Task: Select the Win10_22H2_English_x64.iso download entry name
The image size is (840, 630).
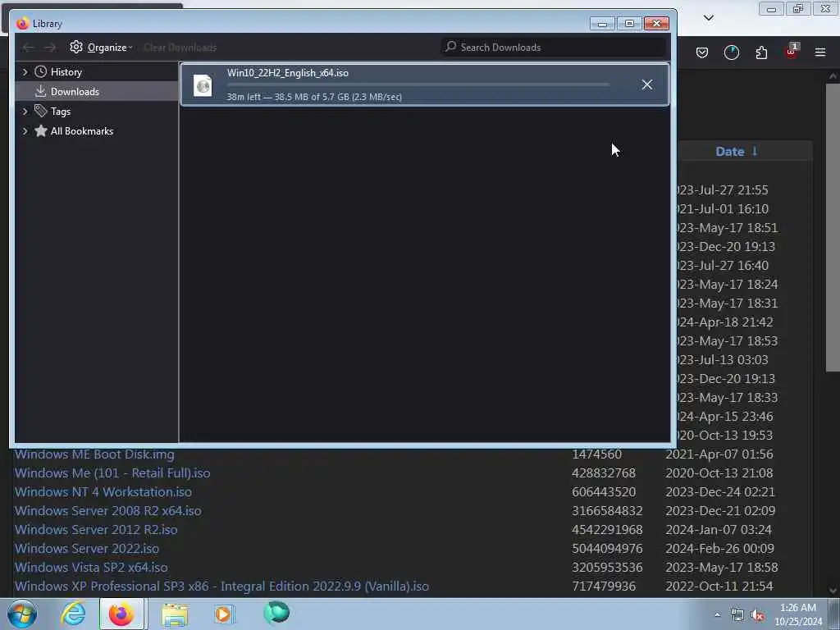Action: pos(288,73)
